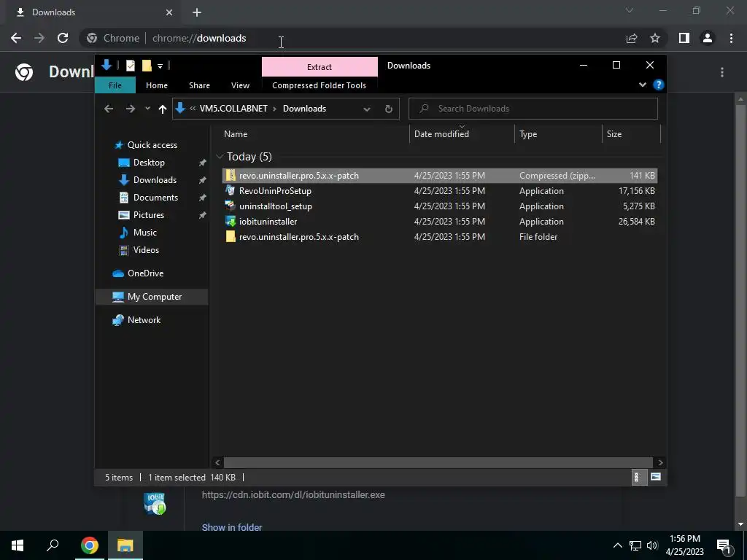
Task: Click the Search Downloads field
Action: coord(533,109)
